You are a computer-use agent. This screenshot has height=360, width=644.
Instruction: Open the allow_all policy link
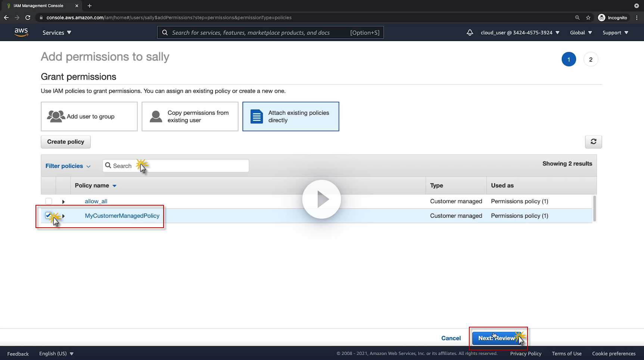pyautogui.click(x=96, y=201)
